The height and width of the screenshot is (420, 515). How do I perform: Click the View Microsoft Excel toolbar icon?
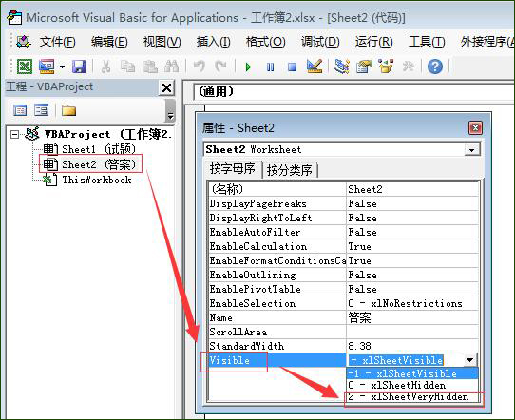[x=25, y=67]
